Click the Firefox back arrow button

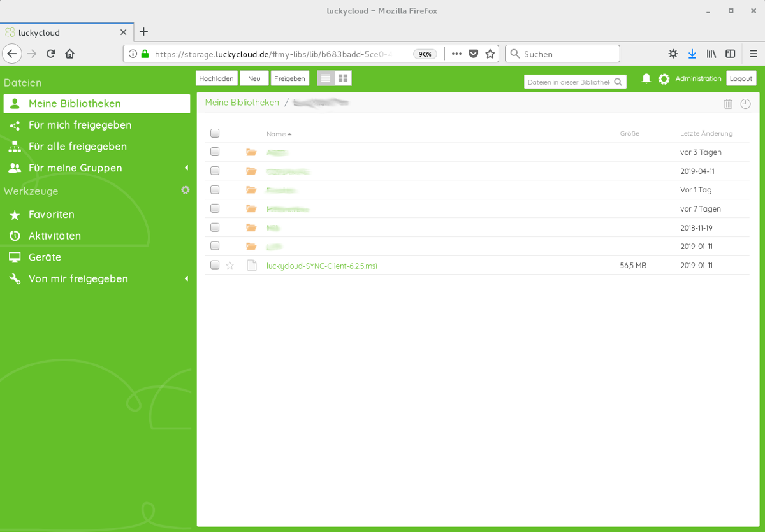point(12,54)
